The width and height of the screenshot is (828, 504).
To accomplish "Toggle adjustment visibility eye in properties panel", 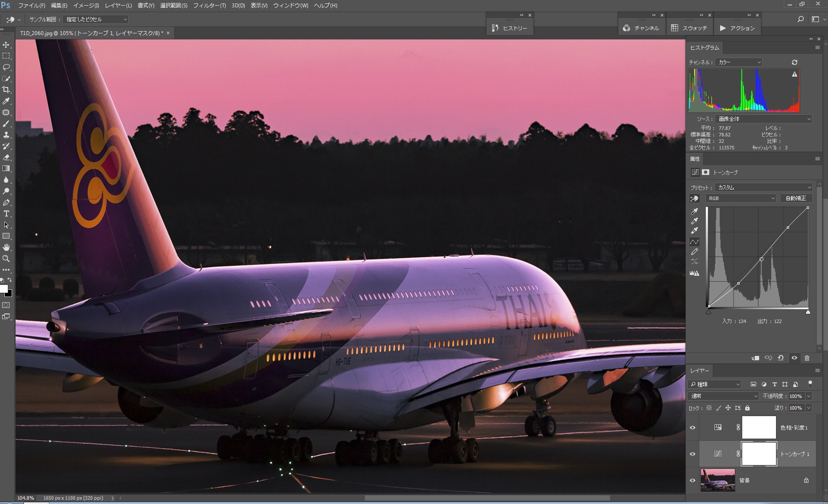I will 794,358.
